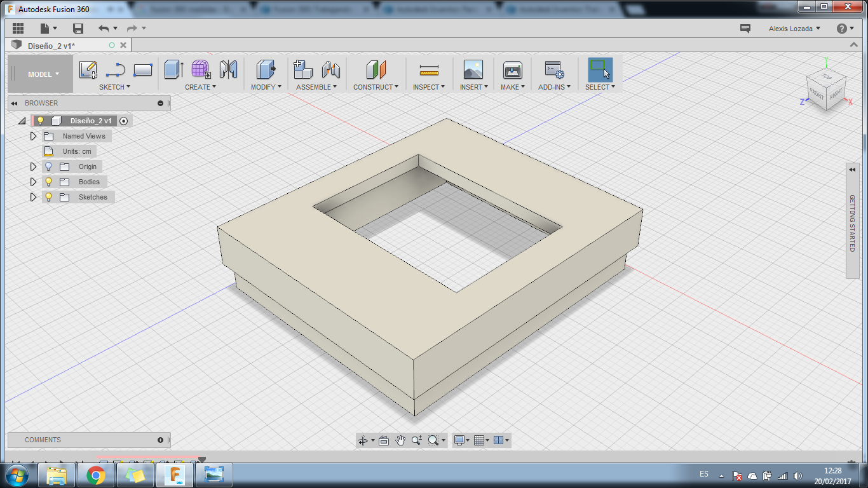Activate the Extrude tool
The width and height of the screenshot is (868, 488).
(x=173, y=69)
